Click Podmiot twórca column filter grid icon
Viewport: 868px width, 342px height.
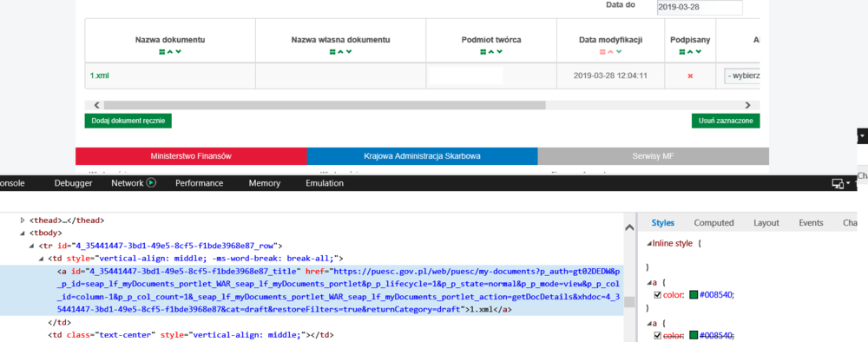pyautogui.click(x=483, y=51)
